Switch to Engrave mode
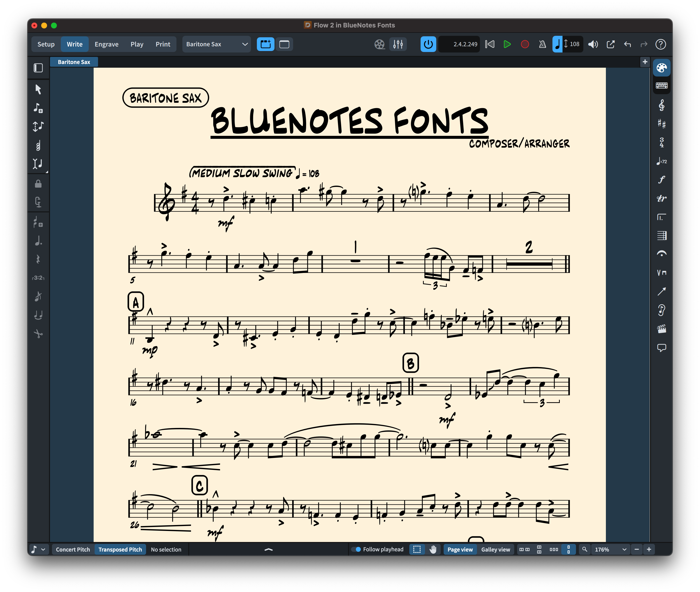 pos(106,44)
